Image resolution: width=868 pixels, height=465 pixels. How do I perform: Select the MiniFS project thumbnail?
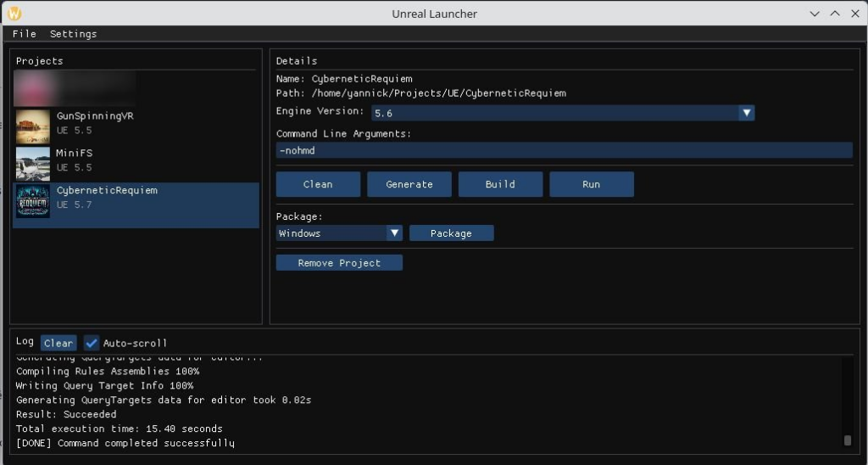(x=33, y=164)
